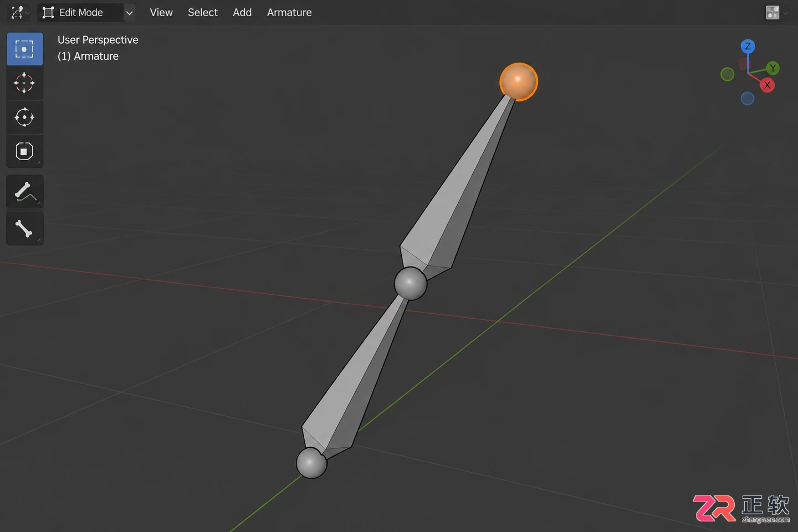Select the bottom root joint sphere
Image resolution: width=798 pixels, height=532 pixels.
point(312,463)
